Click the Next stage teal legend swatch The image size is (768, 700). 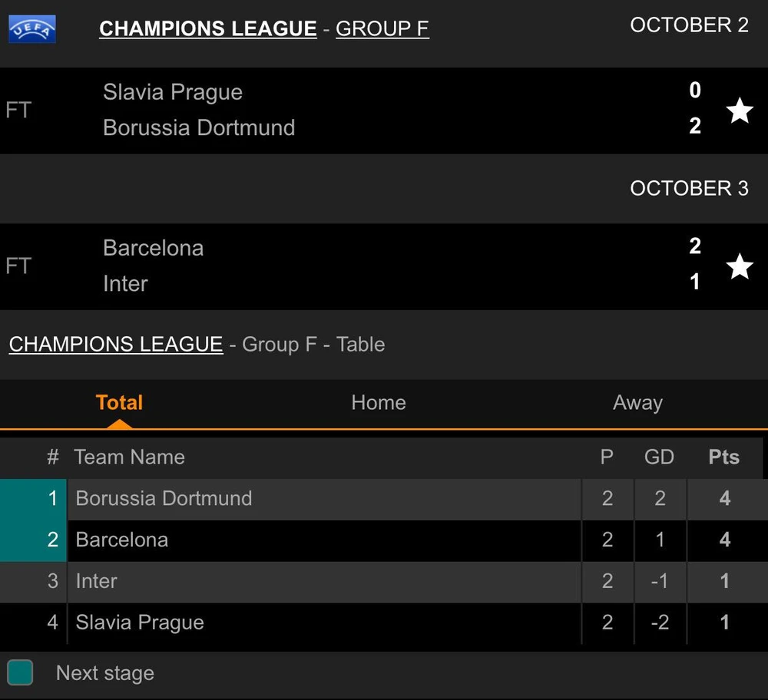click(20, 673)
